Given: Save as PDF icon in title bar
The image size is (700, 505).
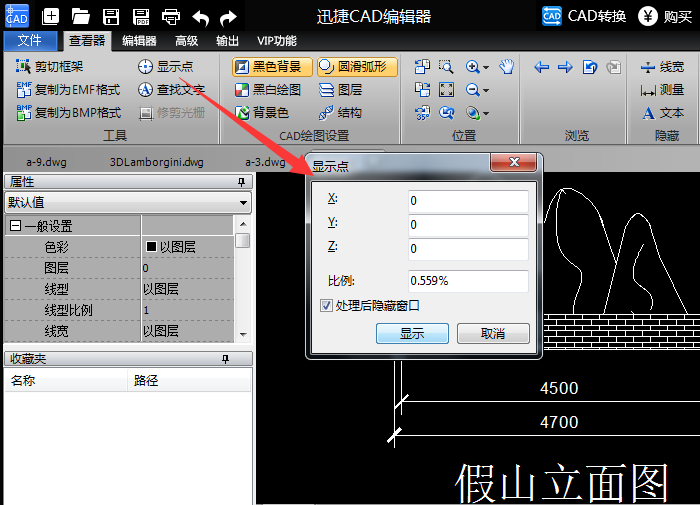Looking at the screenshot, I should (x=141, y=17).
